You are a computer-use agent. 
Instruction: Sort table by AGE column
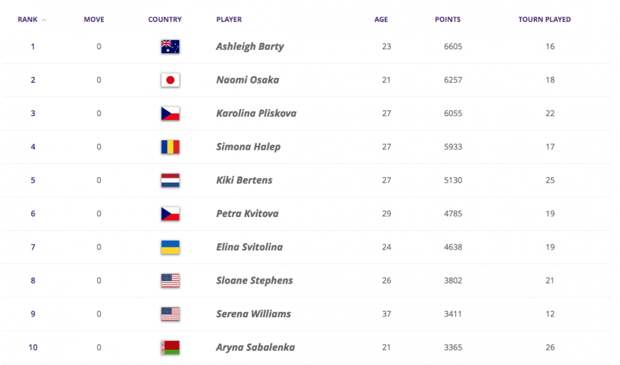point(381,19)
